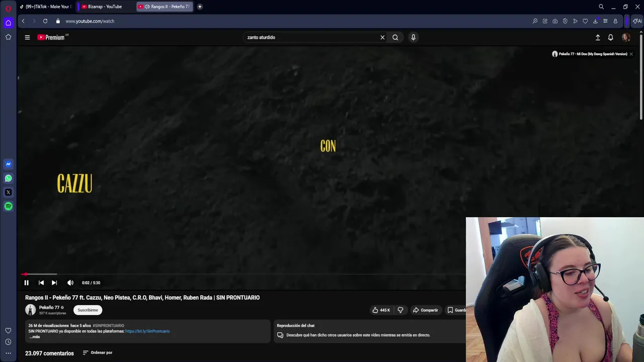This screenshot has width=644, height=362.
Task: Click the zoom magnifier icon in address bar
Action: tap(535, 21)
